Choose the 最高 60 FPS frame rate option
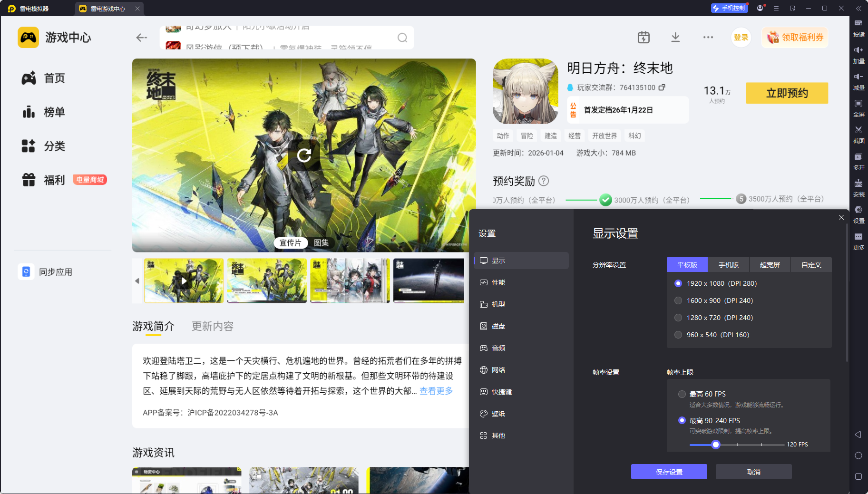Image resolution: width=868 pixels, height=494 pixels. pos(682,394)
